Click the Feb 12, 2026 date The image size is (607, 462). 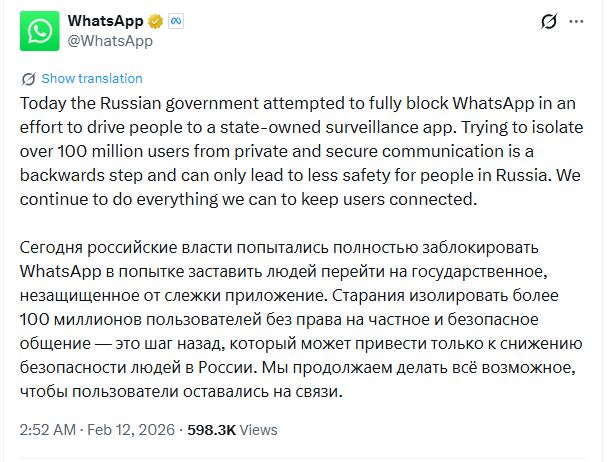(x=133, y=429)
